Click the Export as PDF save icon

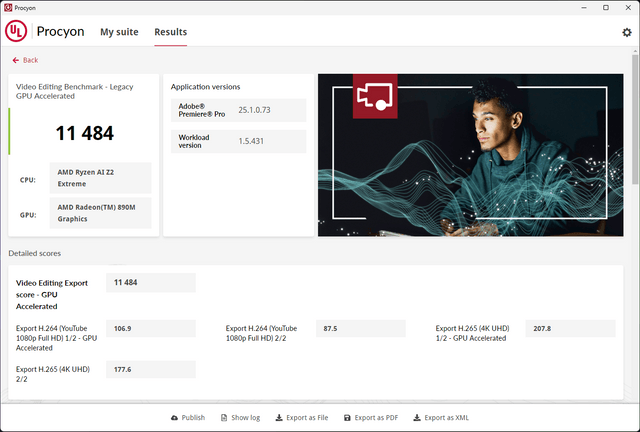347,418
